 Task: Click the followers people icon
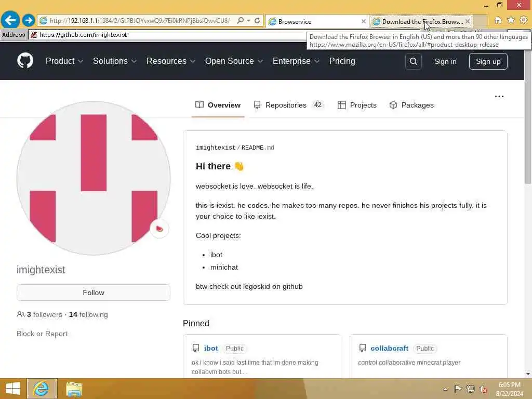(20, 314)
